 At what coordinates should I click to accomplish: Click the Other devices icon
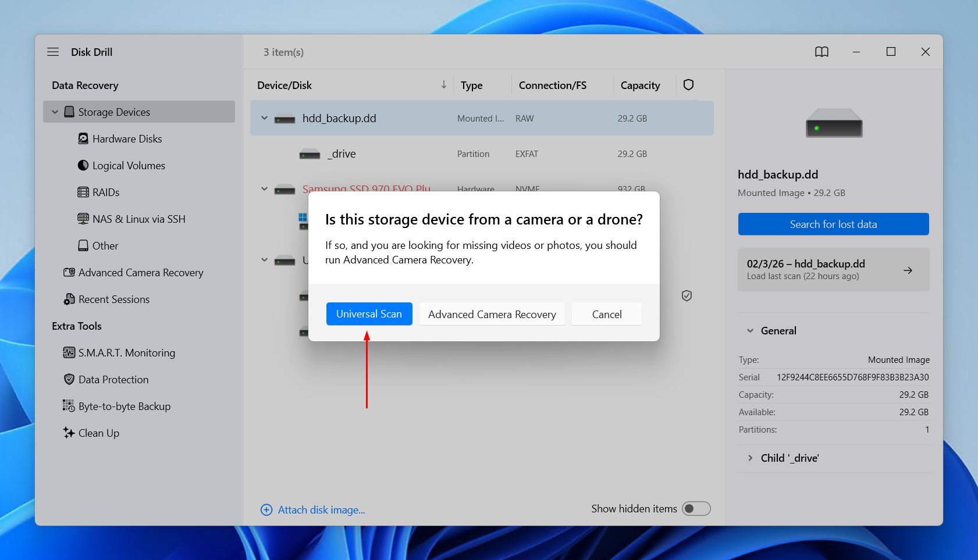point(83,245)
